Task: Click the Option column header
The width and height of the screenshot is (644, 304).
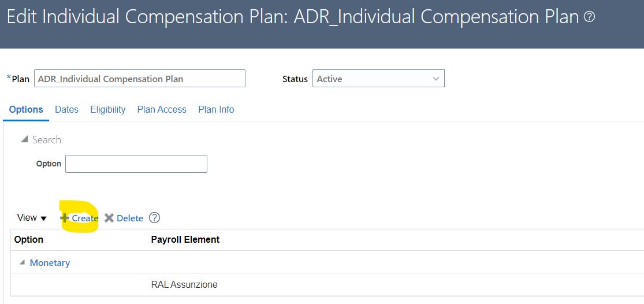Action: click(x=29, y=239)
